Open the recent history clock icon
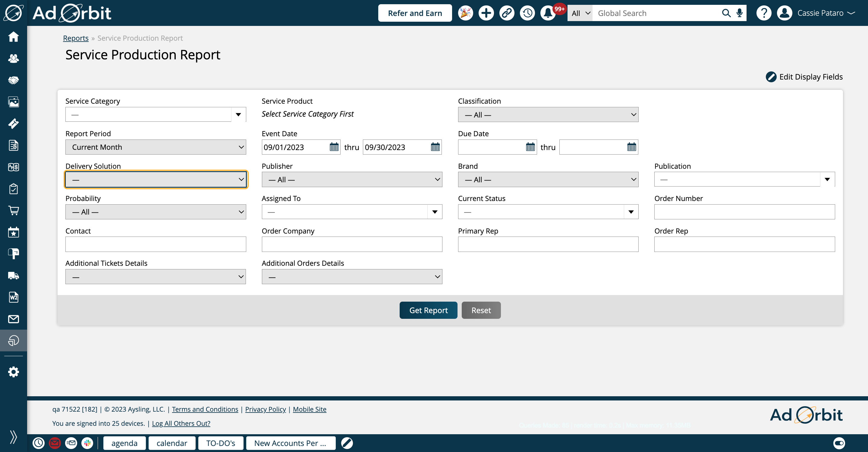The image size is (868, 452). coord(527,13)
